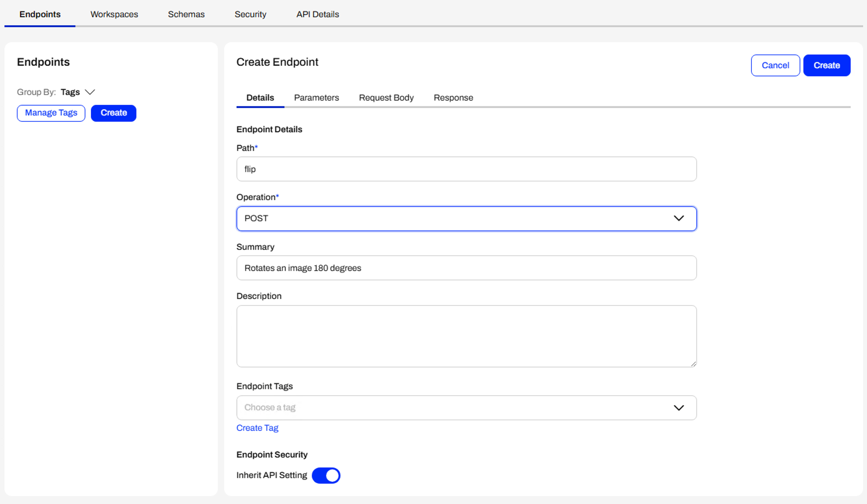Toggle the Inherit API Setting switch

click(326, 475)
